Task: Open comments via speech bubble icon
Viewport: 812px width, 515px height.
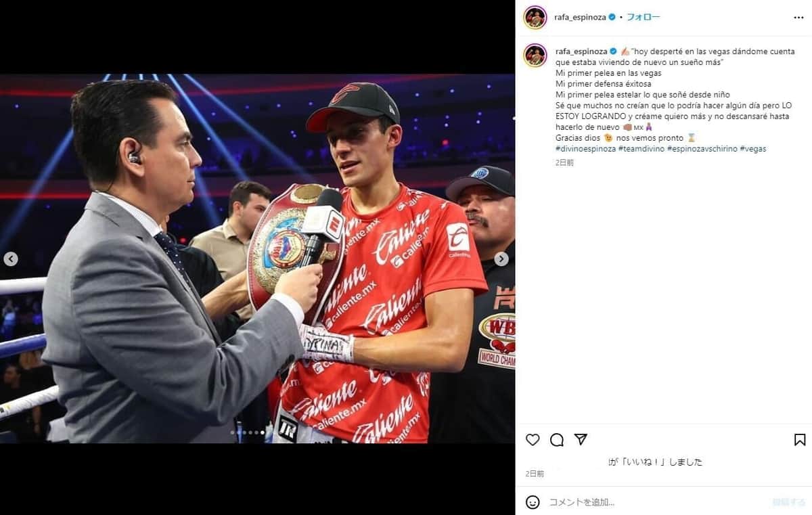Action: 557,440
